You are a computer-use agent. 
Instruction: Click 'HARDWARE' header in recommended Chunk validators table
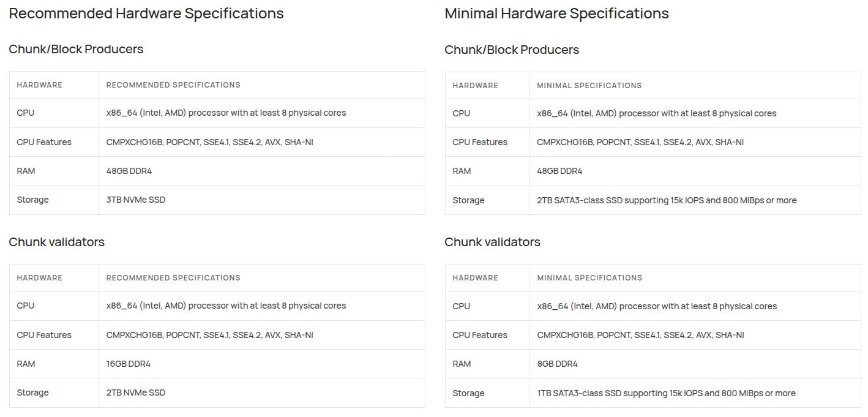pyautogui.click(x=40, y=278)
